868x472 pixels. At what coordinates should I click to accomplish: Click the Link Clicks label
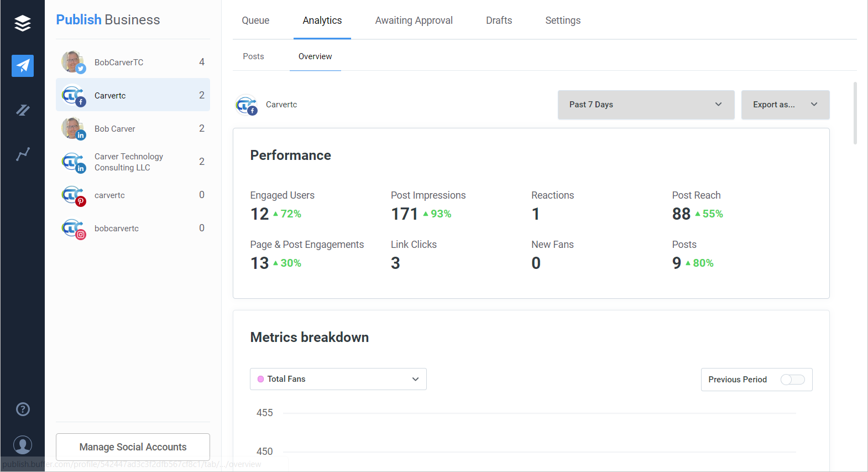[414, 245]
